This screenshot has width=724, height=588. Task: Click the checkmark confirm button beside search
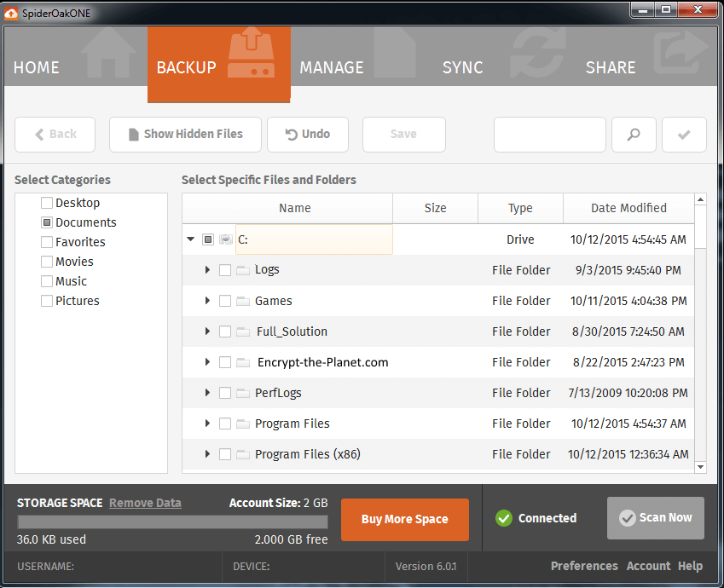point(684,135)
